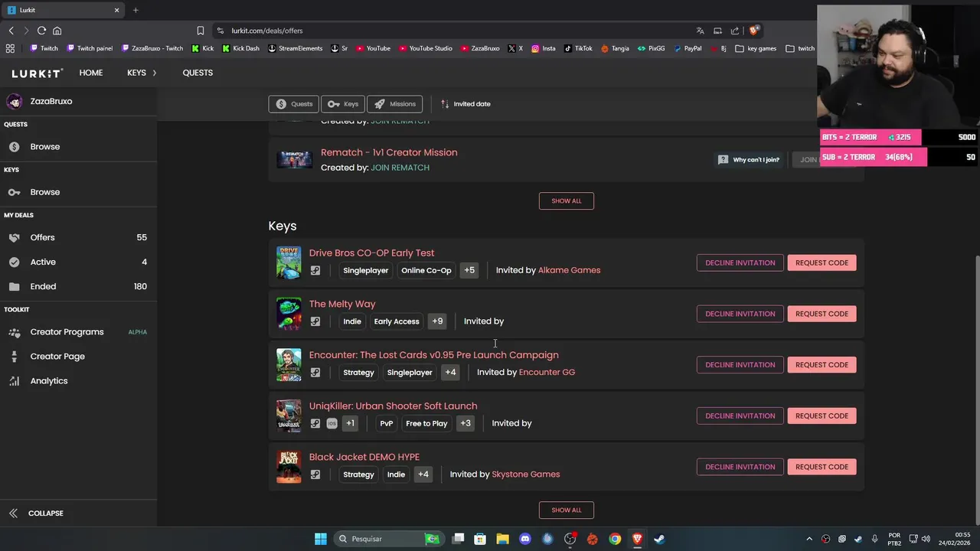
Task: Open JOIN REMATCH creator link
Action: [x=400, y=168]
